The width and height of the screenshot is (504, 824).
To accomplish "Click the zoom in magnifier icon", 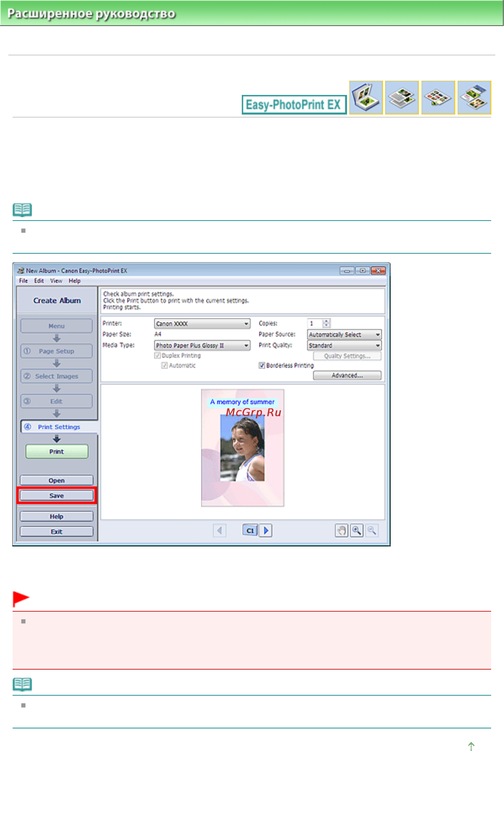I will click(x=357, y=530).
